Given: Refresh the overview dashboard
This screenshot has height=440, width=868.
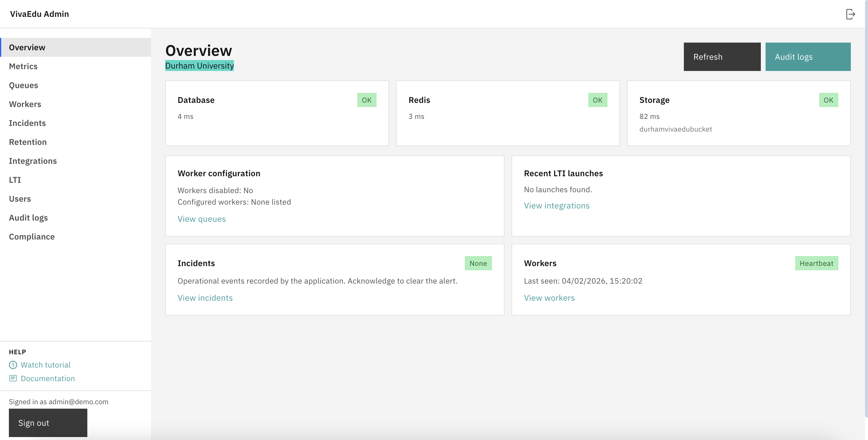Looking at the screenshot, I should 722,56.
